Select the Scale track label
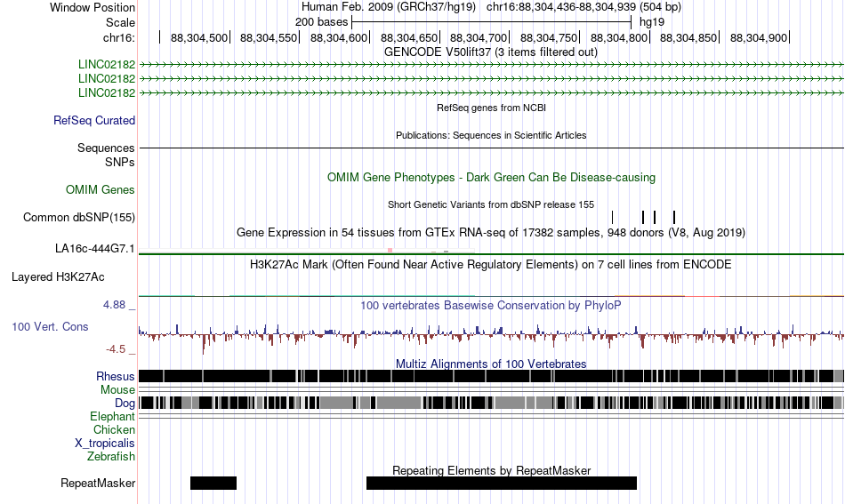The width and height of the screenshot is (845, 504). (120, 22)
